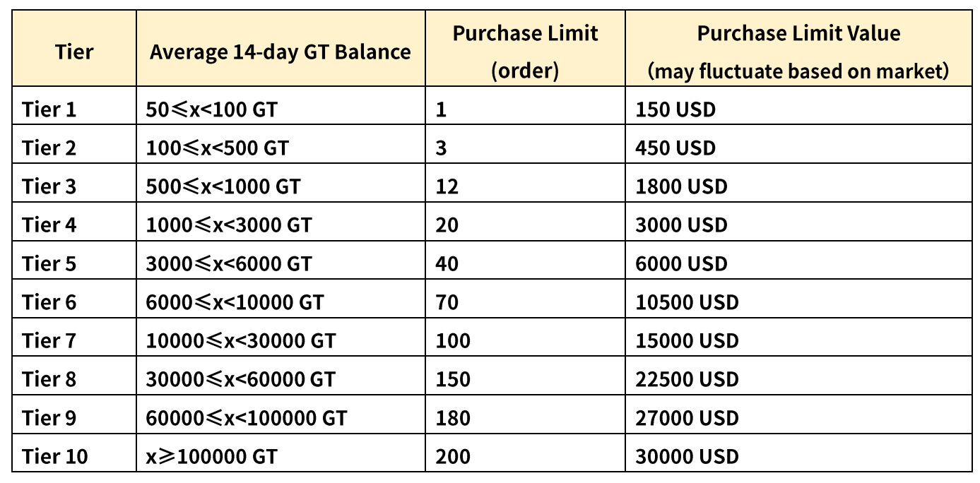980x483 pixels.
Task: Select the 6000≤x<10000 GT cell
Action: click(x=235, y=302)
